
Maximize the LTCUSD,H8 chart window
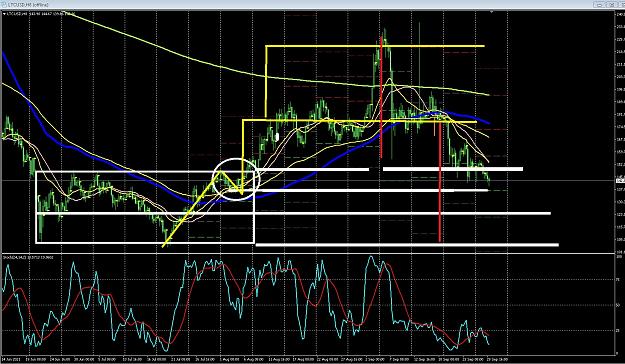tap(612, 5)
